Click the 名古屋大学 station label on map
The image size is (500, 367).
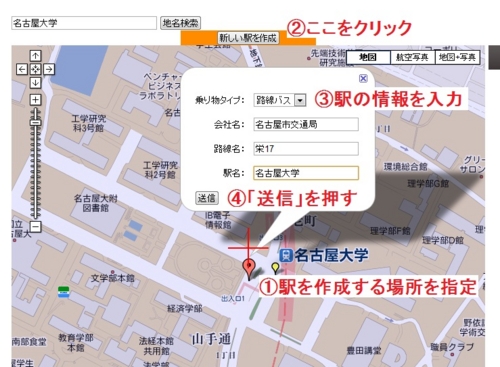[331, 255]
